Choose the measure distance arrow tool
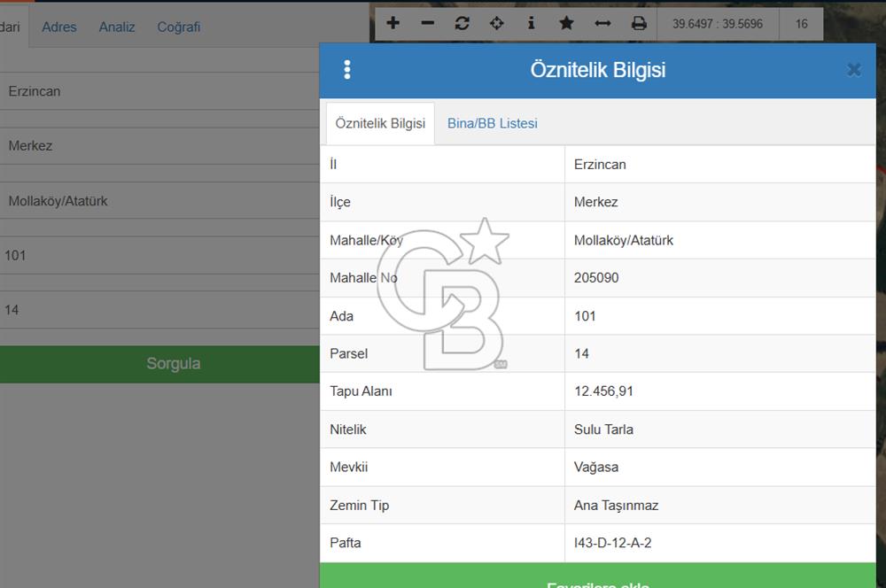Viewport: 886px width, 588px height. tap(602, 23)
